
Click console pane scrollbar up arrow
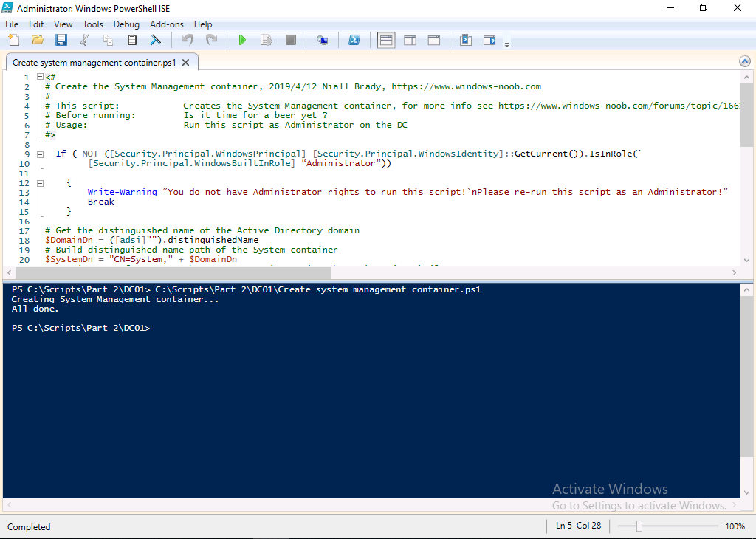746,290
